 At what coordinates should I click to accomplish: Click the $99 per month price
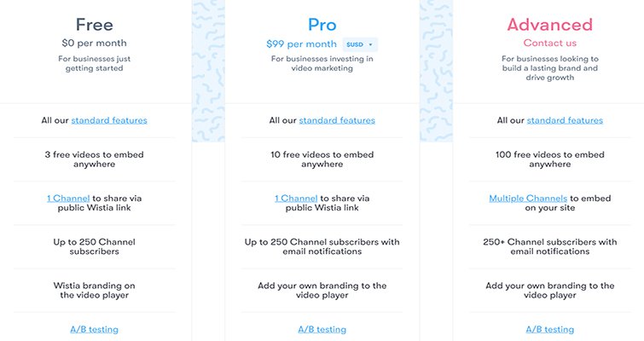click(x=303, y=43)
